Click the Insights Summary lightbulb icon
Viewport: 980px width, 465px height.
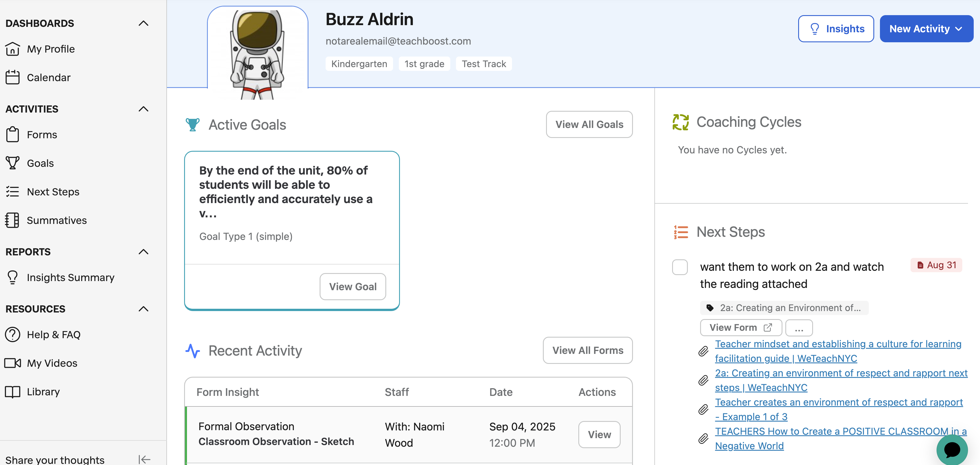coord(13,277)
